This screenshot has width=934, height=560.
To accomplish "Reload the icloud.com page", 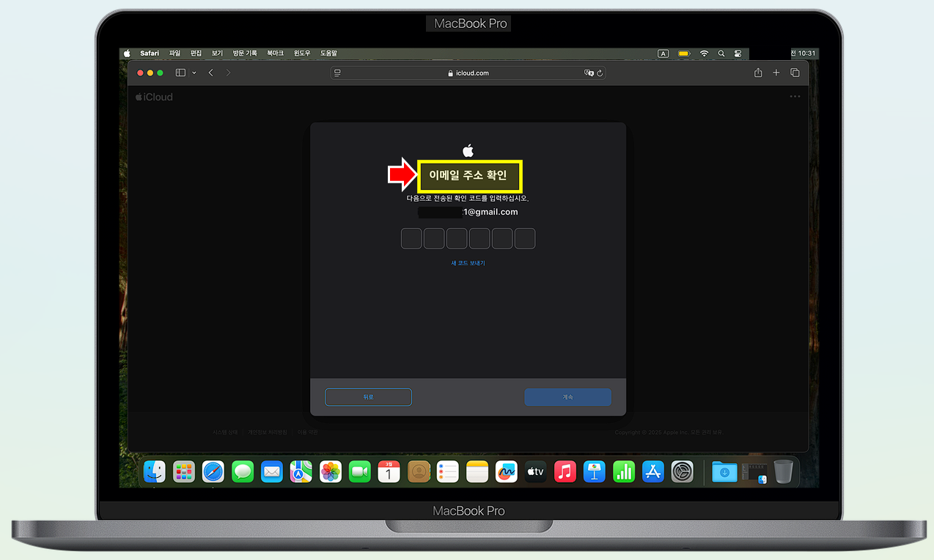I will (600, 73).
